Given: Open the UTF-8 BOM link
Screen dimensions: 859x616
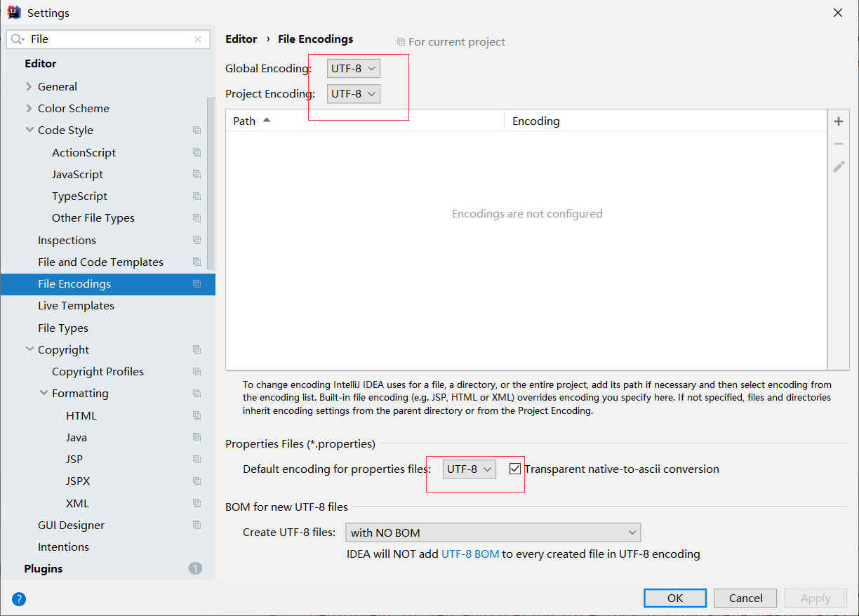Looking at the screenshot, I should (470, 554).
